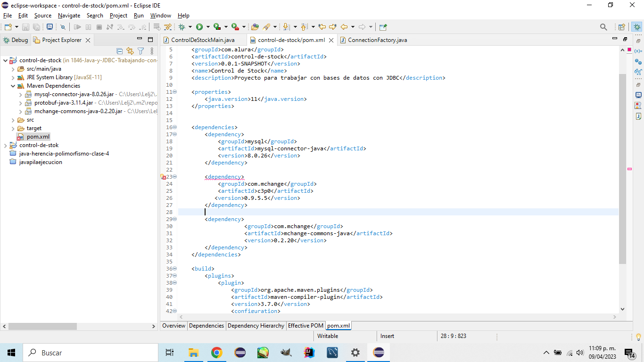
Task: Click the Open Perspective icon
Action: 621,27
